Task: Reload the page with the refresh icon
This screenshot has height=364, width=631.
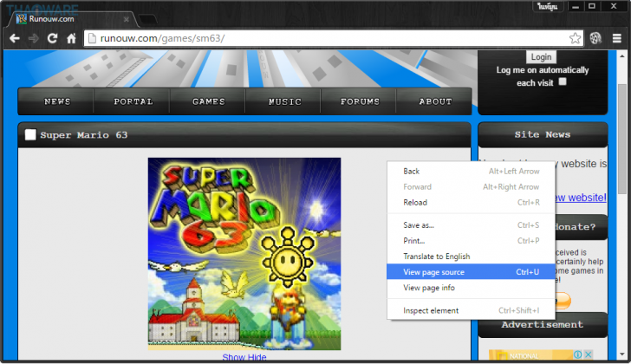Action: (52, 39)
